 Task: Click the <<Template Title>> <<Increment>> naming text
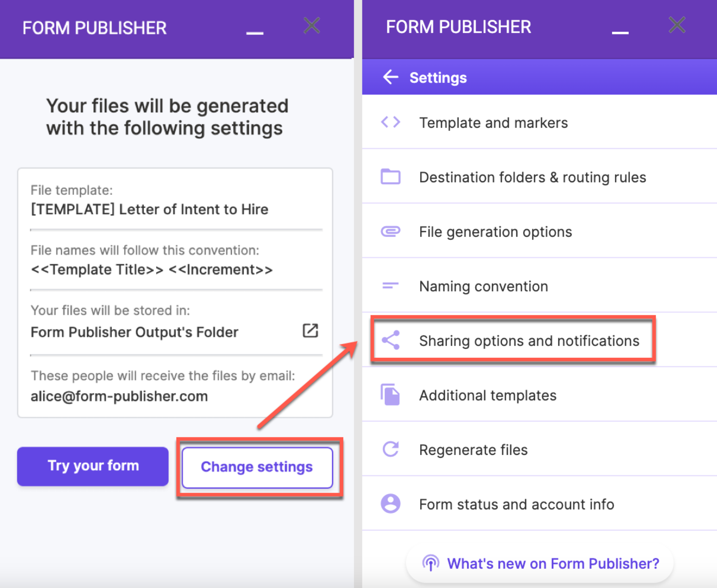(151, 270)
